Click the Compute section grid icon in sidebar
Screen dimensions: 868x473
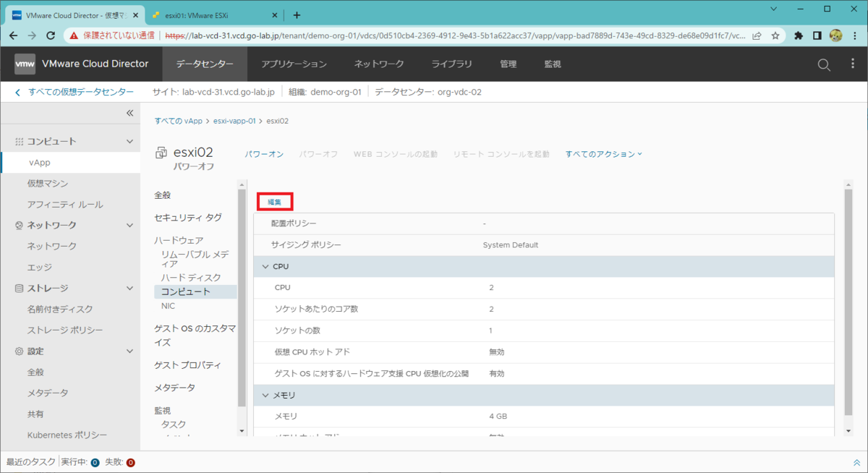19,142
